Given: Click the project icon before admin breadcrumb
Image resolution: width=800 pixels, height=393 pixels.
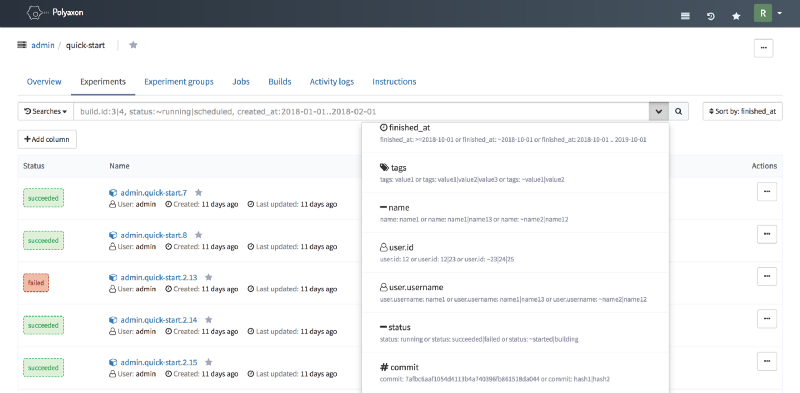Looking at the screenshot, I should [x=22, y=45].
